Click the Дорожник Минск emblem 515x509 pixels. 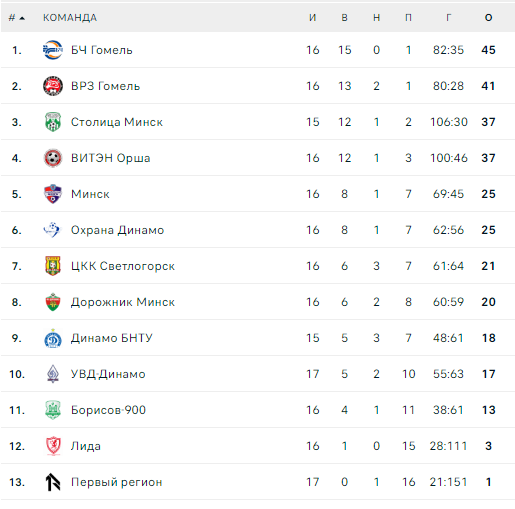(53, 302)
